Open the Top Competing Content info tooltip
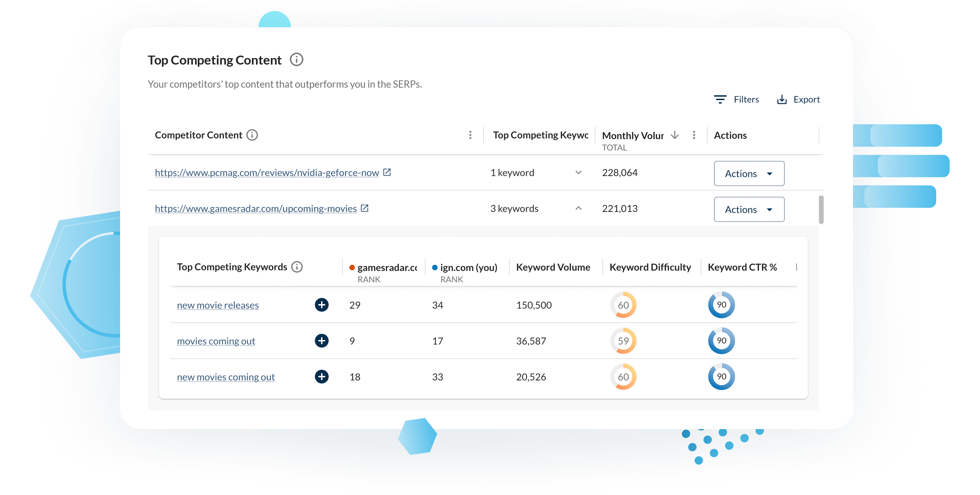This screenshot has width=980, height=495. (296, 59)
